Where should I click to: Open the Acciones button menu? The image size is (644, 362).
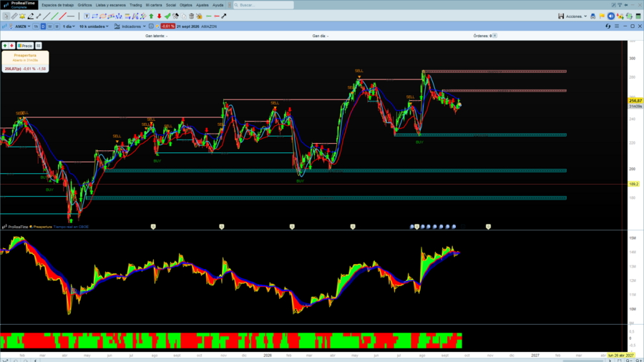[x=576, y=16]
